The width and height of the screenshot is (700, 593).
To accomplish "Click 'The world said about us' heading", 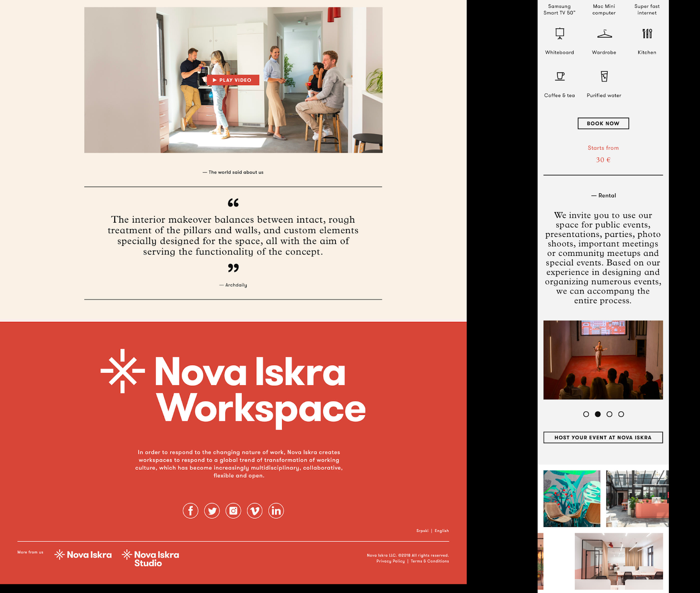I will (x=233, y=172).
